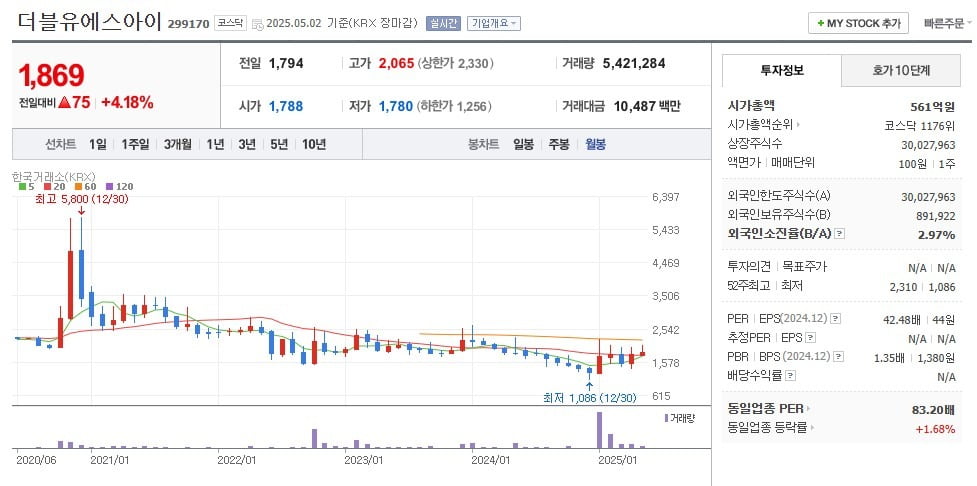Switch to the 투자정보 tab
Image resolution: width=977 pixels, height=486 pixels.
781,70
